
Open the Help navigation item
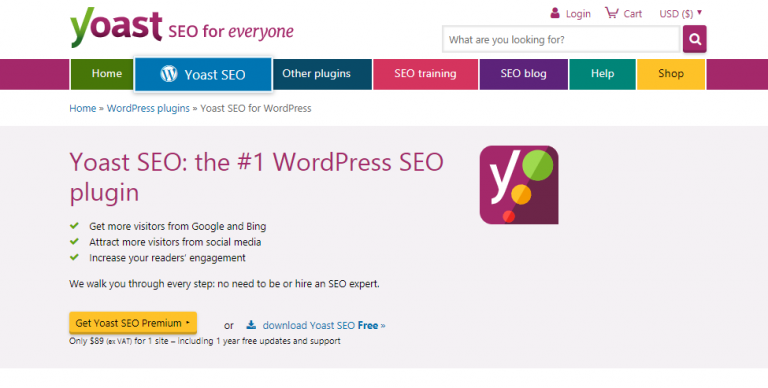tap(602, 74)
